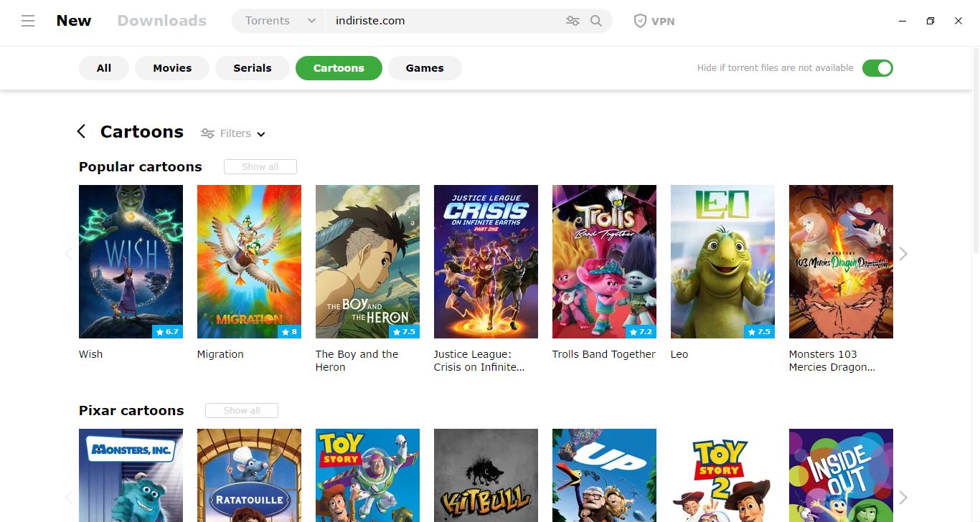The image size is (980, 522).
Task: Click the 7.5 rating badge on Boy and the Heron
Action: pyautogui.click(x=404, y=332)
